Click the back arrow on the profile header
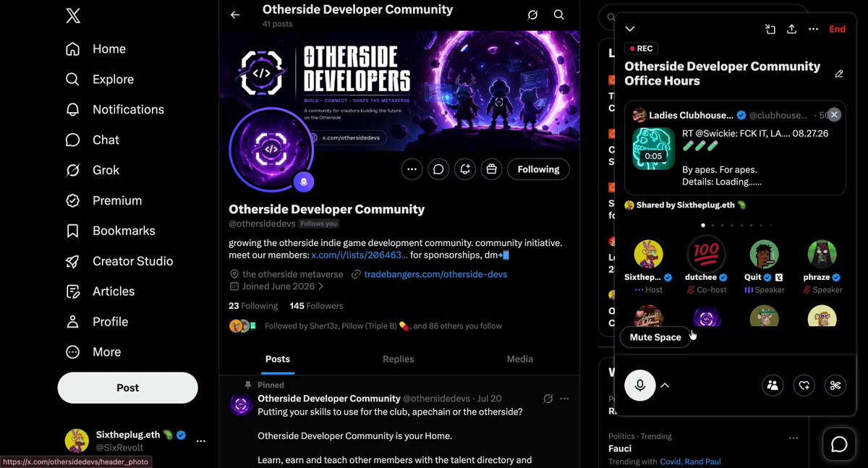 pyautogui.click(x=235, y=15)
